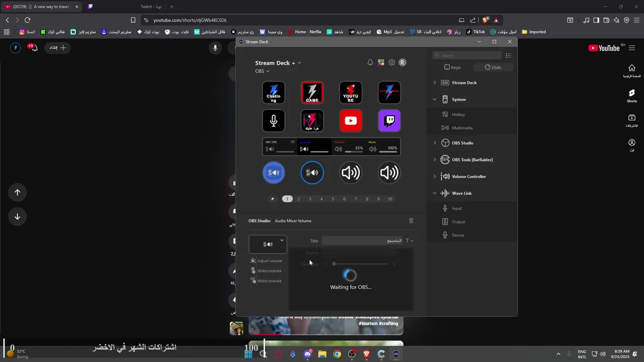This screenshot has width=644, height=362.
Task: Select the third dial speaker icon
Action: (x=351, y=173)
